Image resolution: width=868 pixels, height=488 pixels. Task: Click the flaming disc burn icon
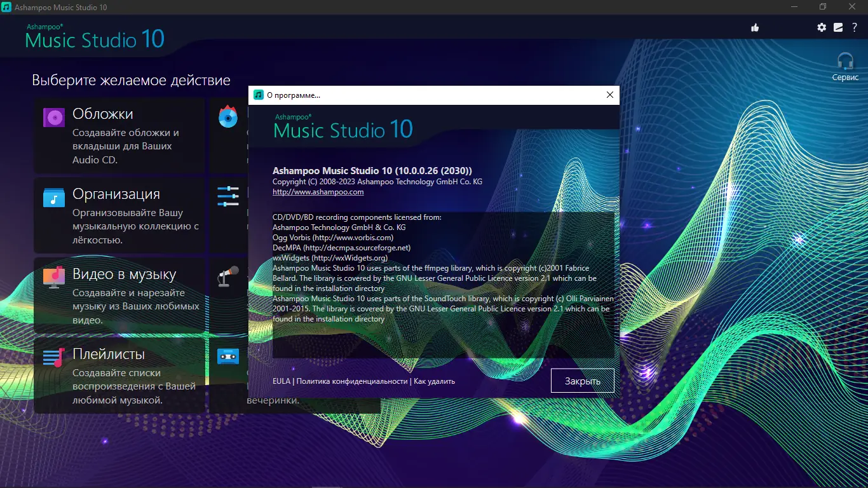tap(228, 116)
